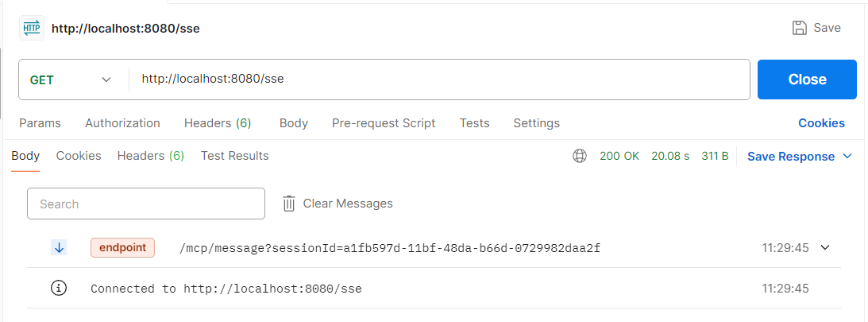Image resolution: width=868 pixels, height=322 pixels.
Task: Select the request Headers (6) tab
Action: pyautogui.click(x=218, y=123)
